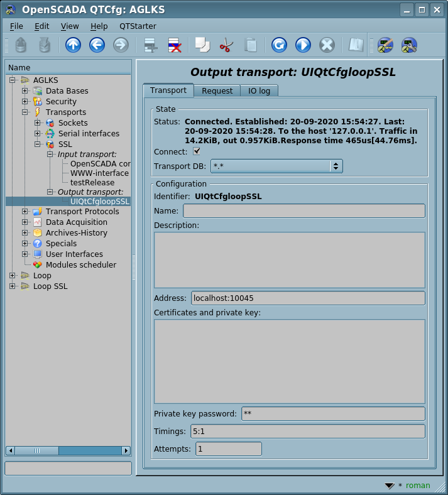Click into the Description text area
This screenshot has height=495, width=448.
290,260
